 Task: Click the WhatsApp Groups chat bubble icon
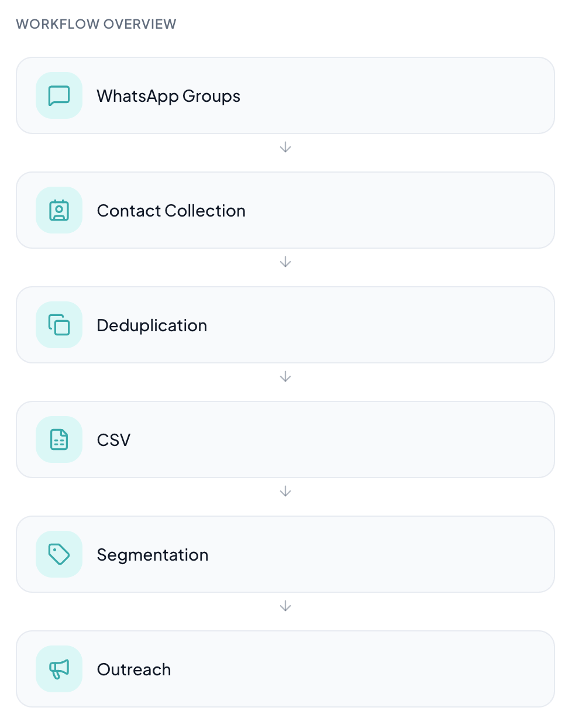pos(59,95)
